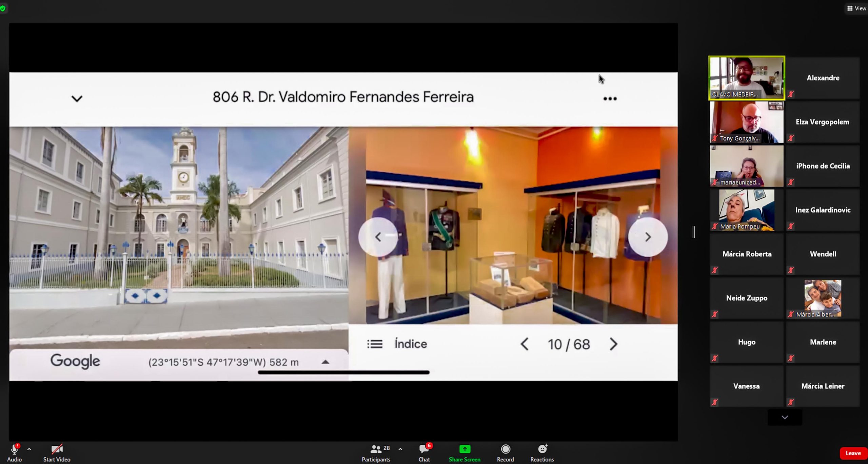Click the three-dots more options icon

click(x=610, y=99)
